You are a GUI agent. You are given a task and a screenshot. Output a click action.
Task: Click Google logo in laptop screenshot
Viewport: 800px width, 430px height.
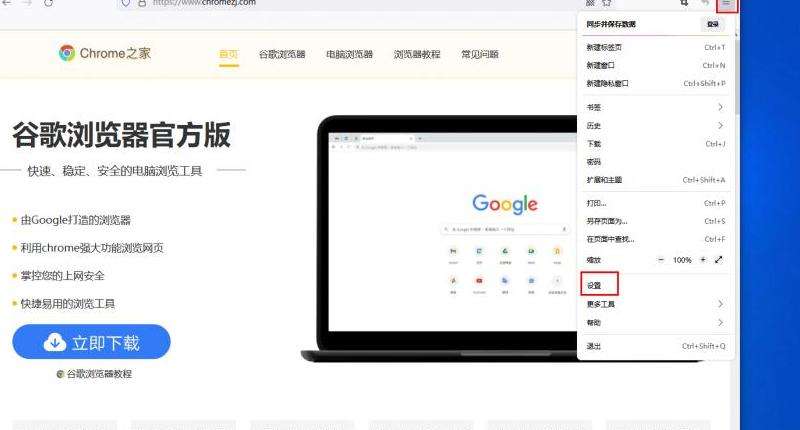pyautogui.click(x=505, y=204)
